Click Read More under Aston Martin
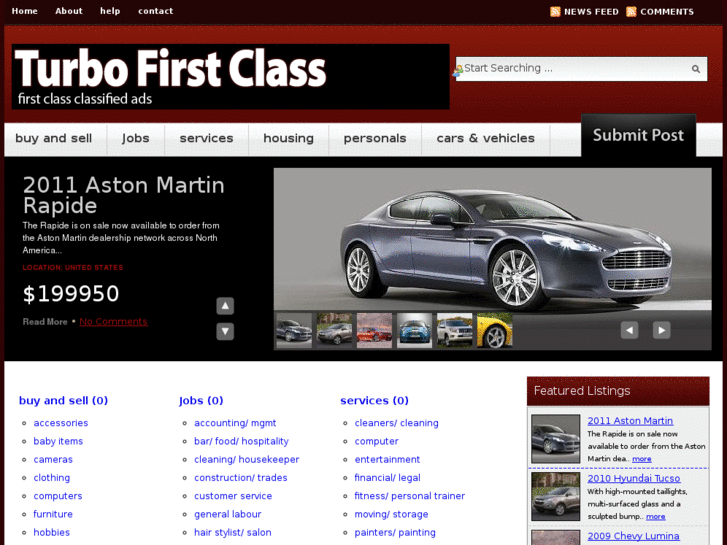 [x=45, y=321]
